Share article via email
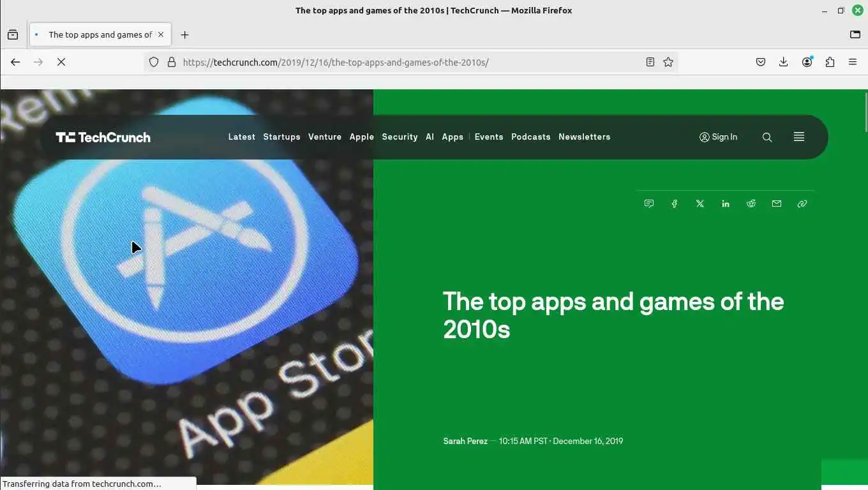This screenshot has width=868, height=490. point(777,204)
